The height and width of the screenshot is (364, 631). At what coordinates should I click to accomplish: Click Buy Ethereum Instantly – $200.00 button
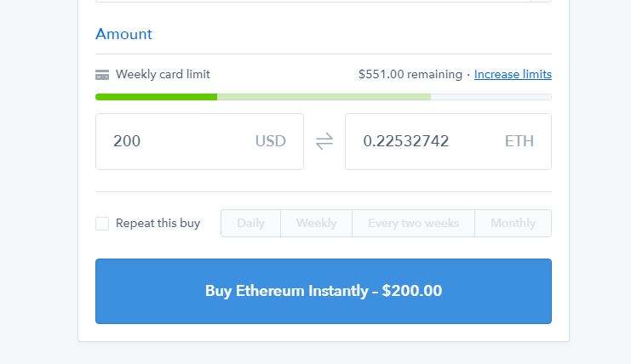point(324,291)
